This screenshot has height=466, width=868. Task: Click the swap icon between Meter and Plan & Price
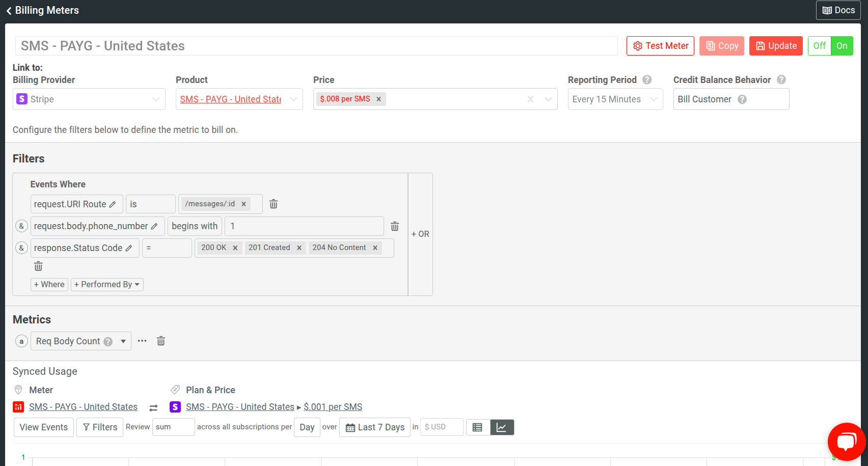coord(153,407)
